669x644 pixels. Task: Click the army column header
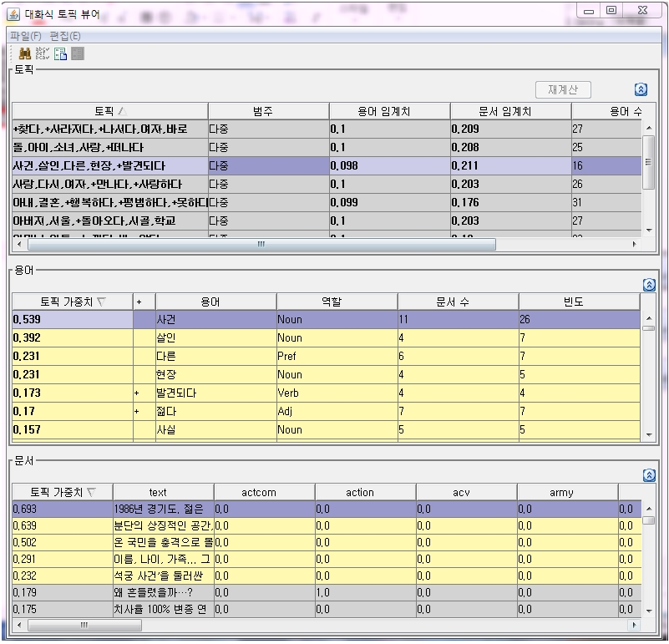point(567,492)
